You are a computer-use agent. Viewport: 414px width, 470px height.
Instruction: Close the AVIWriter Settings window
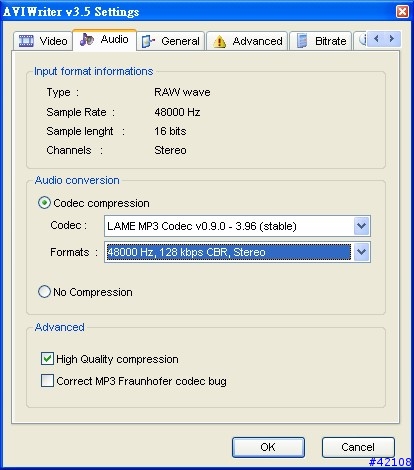(403, 12)
